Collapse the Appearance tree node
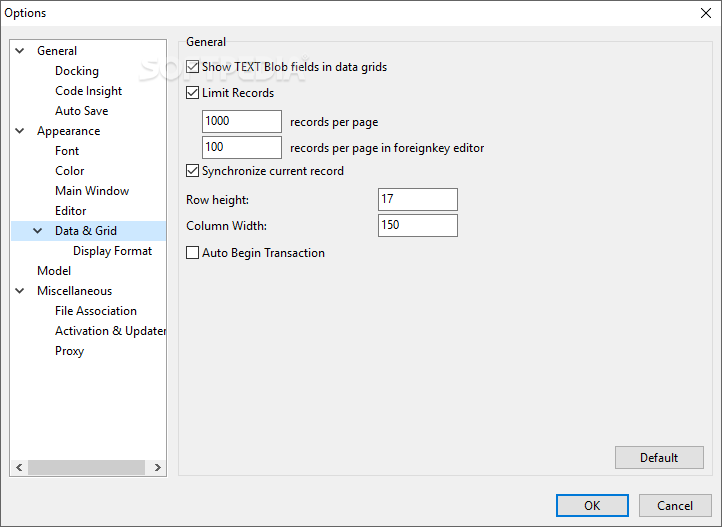The image size is (722, 527). (x=20, y=131)
